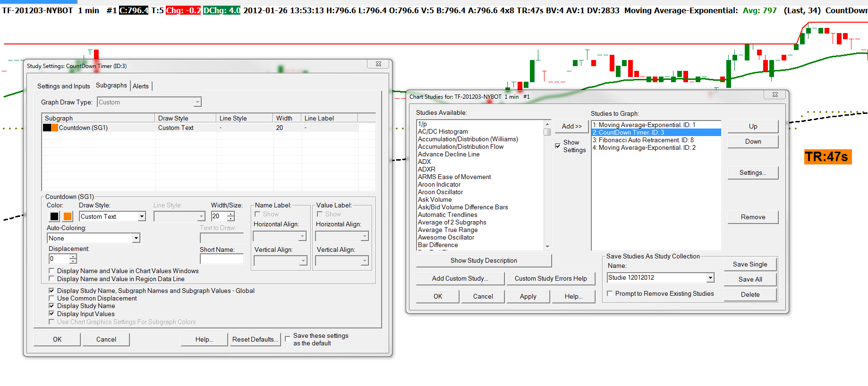Close the Chart Studies dialog
The width and height of the screenshot is (868, 386).
click(x=775, y=94)
